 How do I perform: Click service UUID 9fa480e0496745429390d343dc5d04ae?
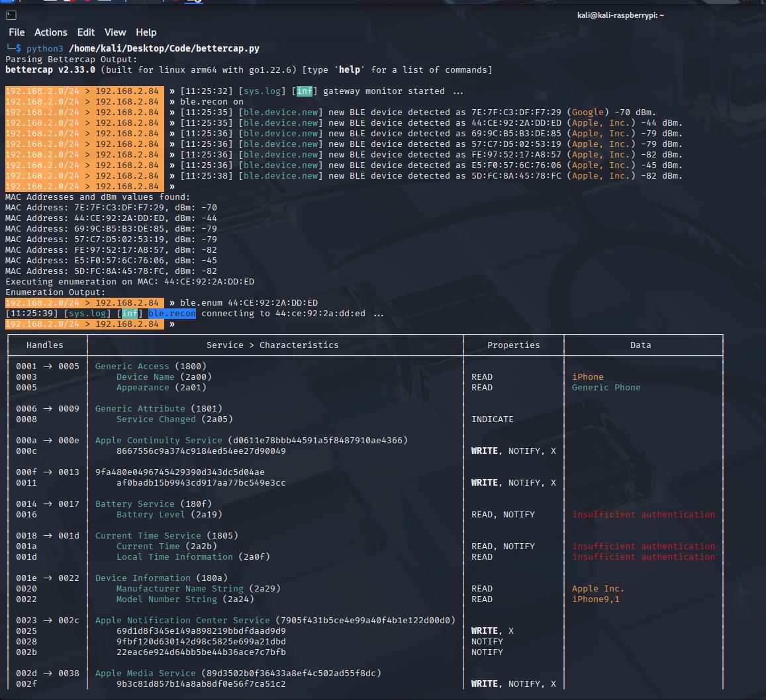(x=180, y=472)
